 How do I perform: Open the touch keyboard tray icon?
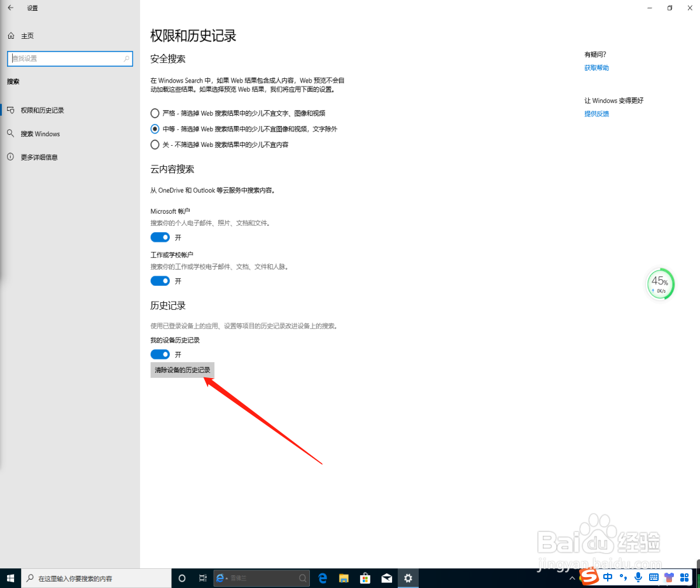click(x=653, y=578)
